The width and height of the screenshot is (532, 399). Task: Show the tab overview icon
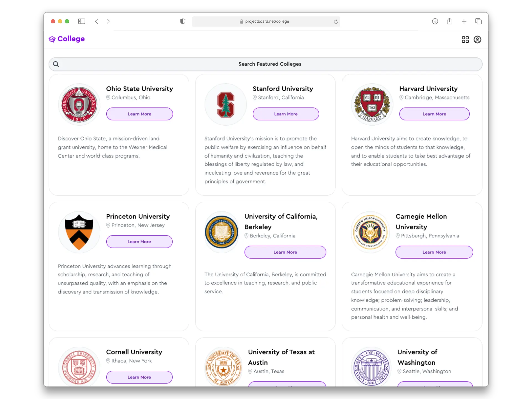(478, 21)
